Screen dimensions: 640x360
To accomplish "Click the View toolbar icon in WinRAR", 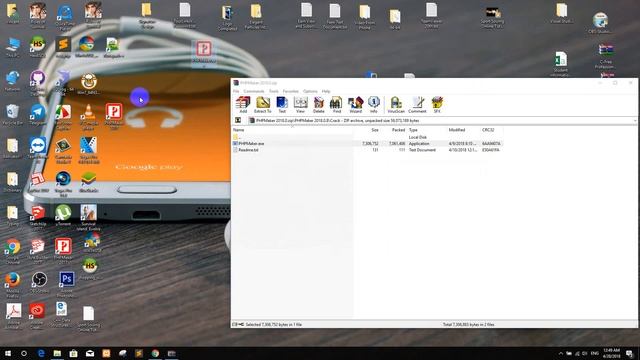I will click(x=300, y=105).
